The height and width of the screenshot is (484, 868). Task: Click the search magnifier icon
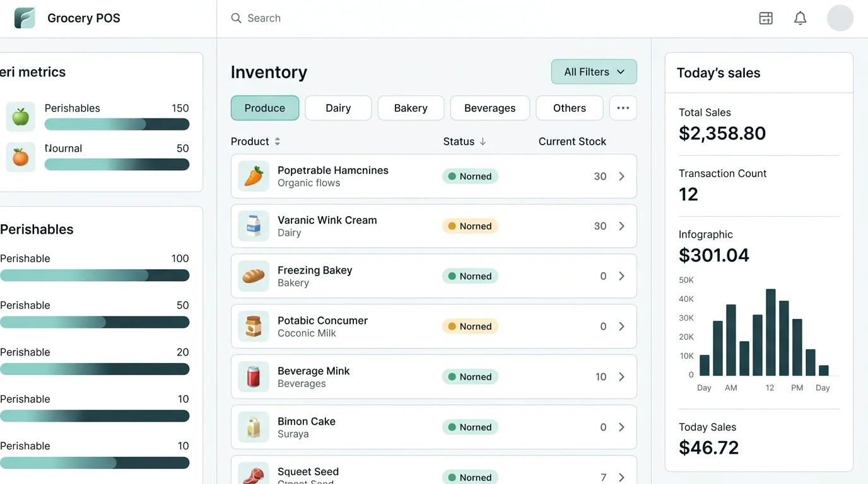click(237, 18)
